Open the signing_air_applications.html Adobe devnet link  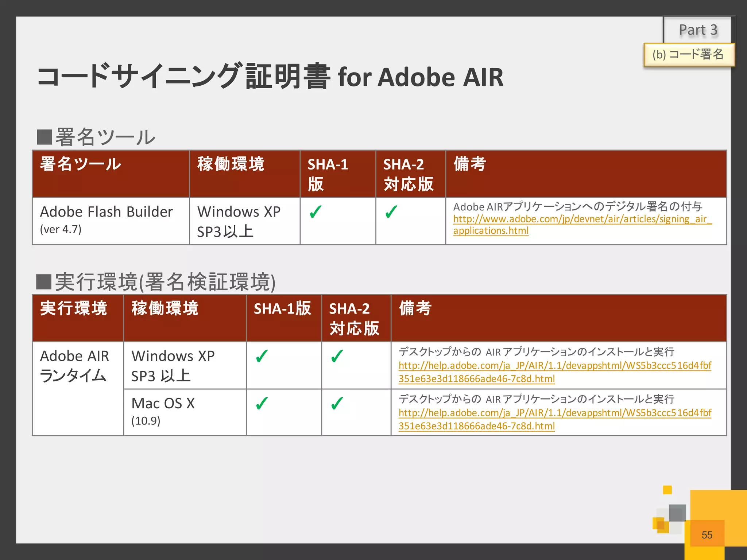click(x=582, y=225)
